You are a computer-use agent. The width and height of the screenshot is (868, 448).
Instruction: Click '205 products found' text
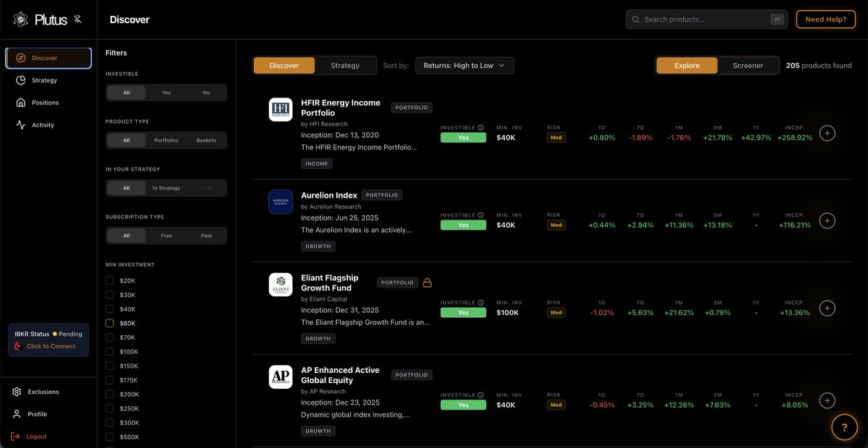pos(819,65)
